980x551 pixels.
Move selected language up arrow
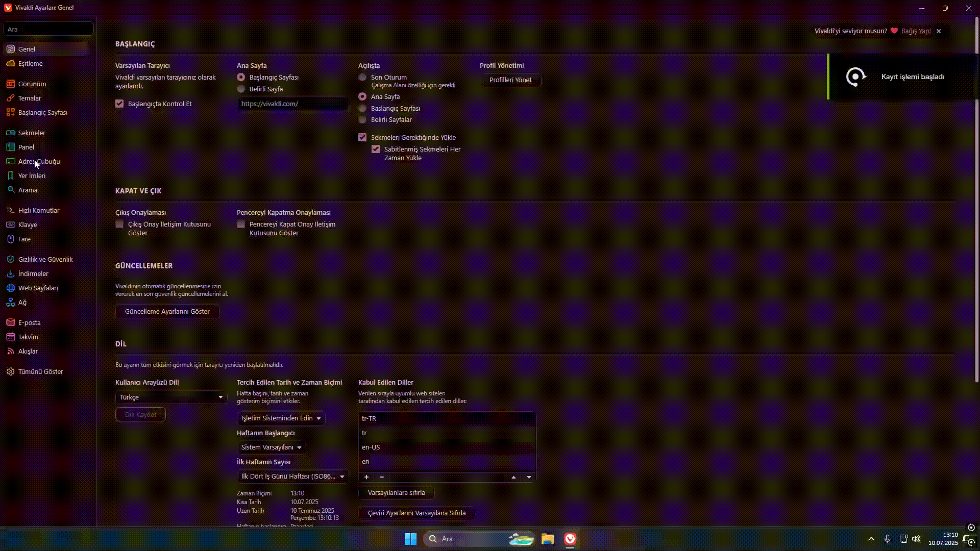(513, 478)
